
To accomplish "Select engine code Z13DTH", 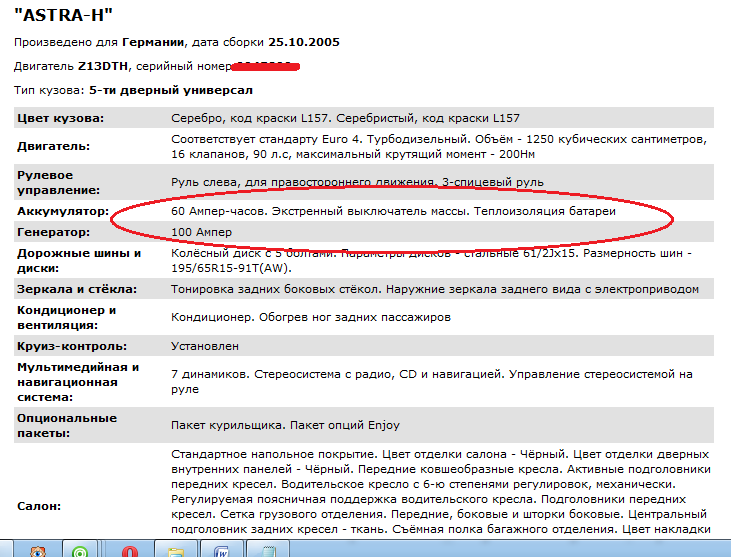I will click(x=103, y=66).
